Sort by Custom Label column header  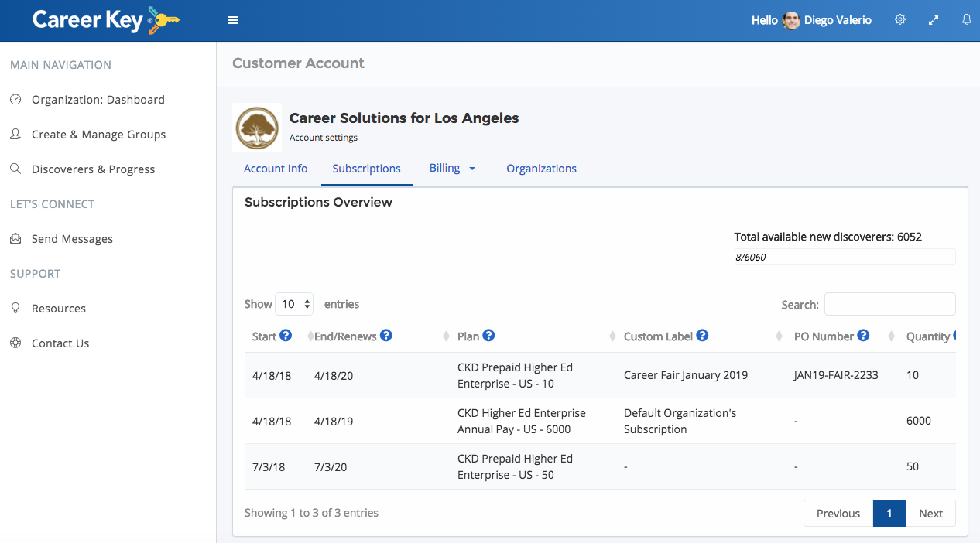[x=658, y=336]
